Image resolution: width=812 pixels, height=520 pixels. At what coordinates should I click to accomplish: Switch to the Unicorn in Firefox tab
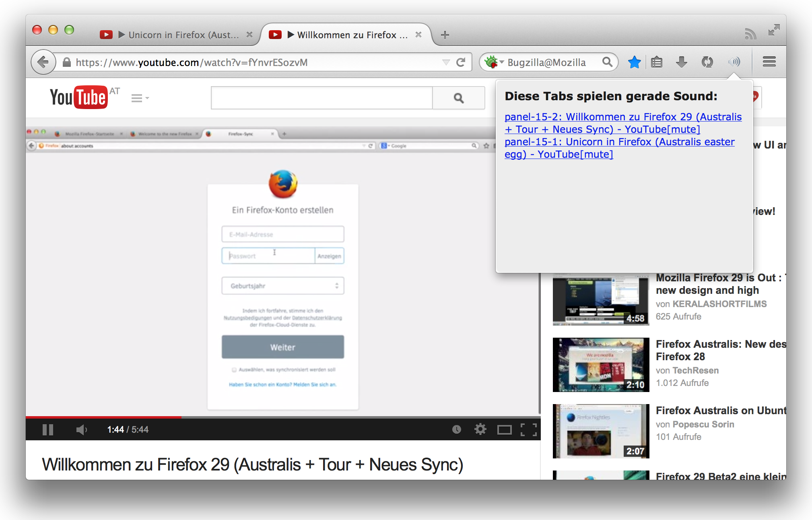pyautogui.click(x=183, y=35)
